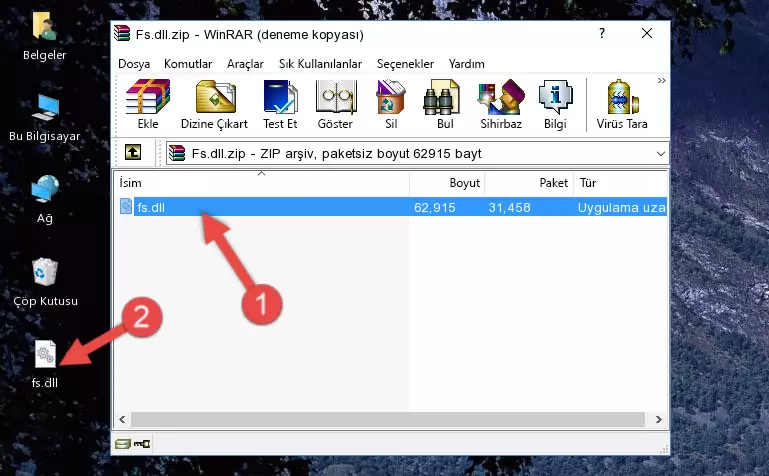
Task: Click the Ekle (add) toolbar icon
Action: tap(148, 104)
